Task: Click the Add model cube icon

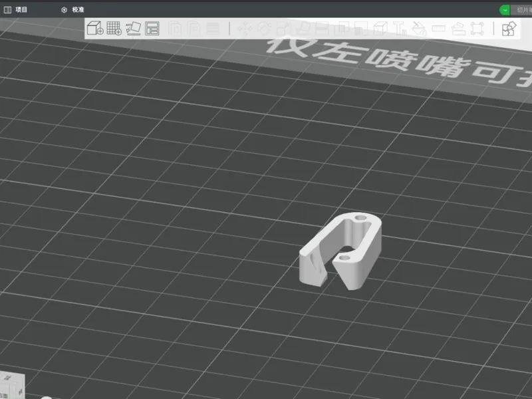Action: (x=95, y=28)
